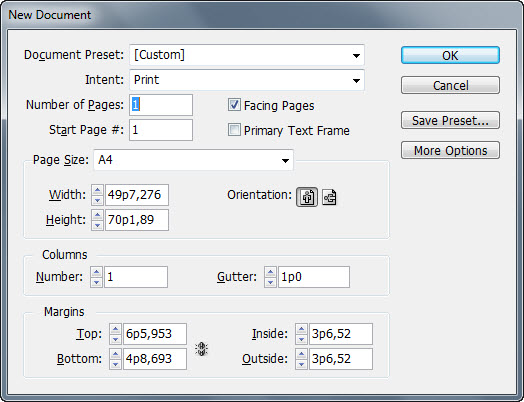Decrease Height with down arrow
The image size is (524, 402).
tap(97, 225)
